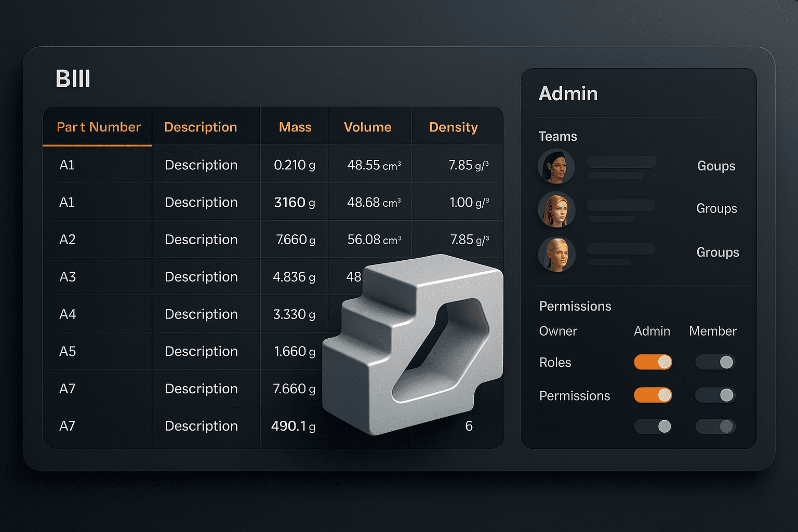Click the BIII page title

[73, 79]
